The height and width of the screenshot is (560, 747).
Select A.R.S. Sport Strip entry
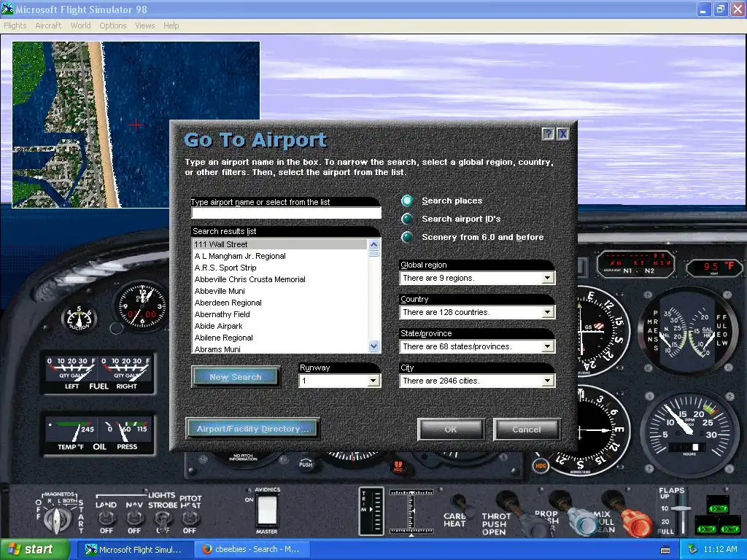pyautogui.click(x=280, y=268)
